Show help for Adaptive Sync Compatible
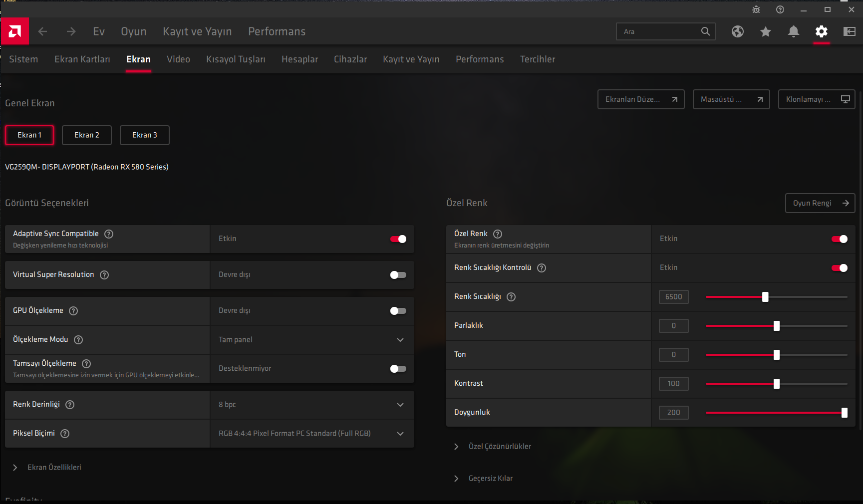863x504 pixels. pos(109,234)
